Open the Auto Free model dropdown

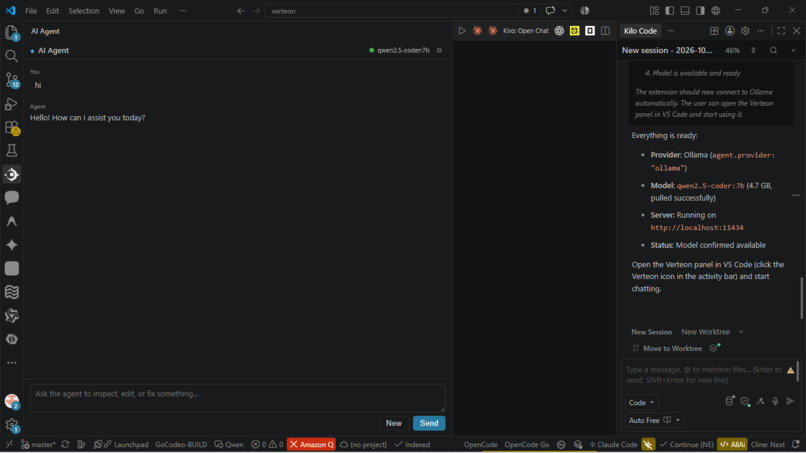tap(654, 420)
